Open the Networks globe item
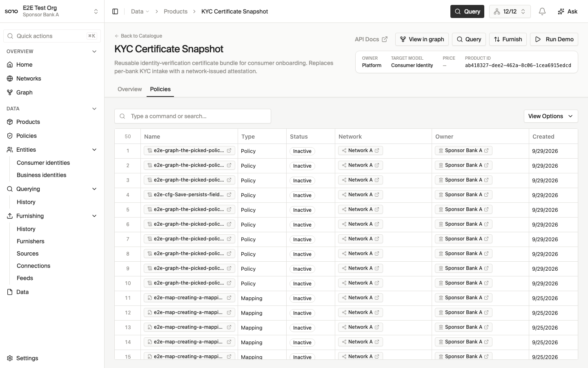Screen dimensions: 588x368 point(52,79)
